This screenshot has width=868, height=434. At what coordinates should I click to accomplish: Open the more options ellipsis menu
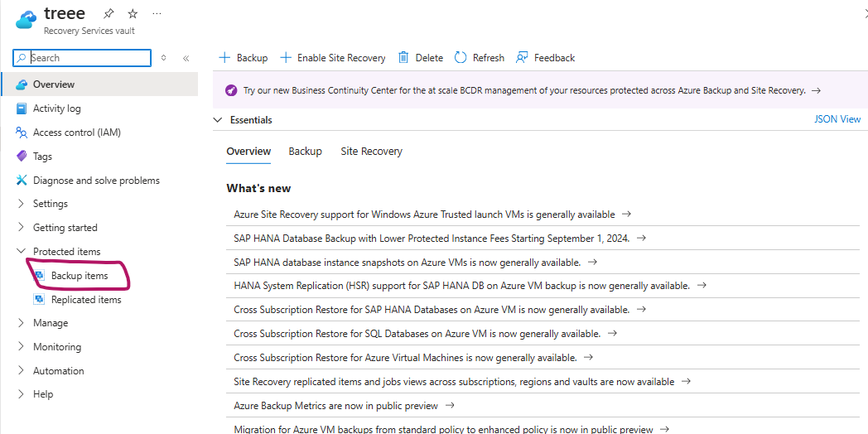(157, 14)
